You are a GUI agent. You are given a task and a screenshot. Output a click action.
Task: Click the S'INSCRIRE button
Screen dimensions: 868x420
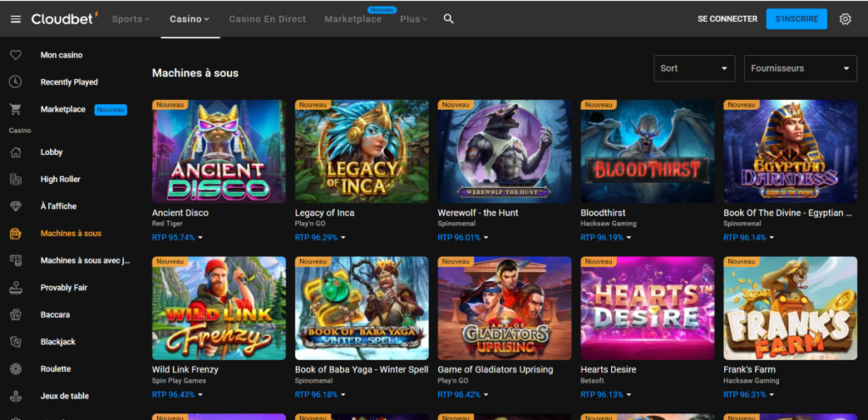[x=797, y=19]
